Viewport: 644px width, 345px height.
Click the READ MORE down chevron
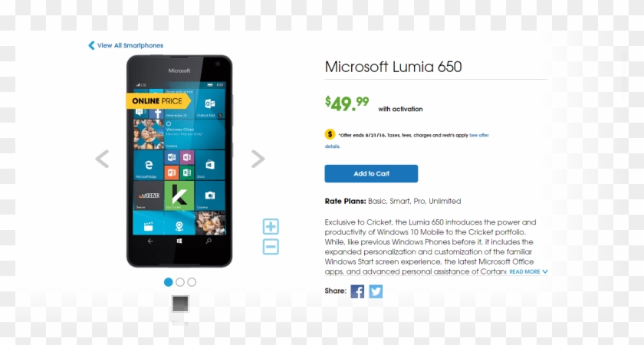[x=545, y=271]
